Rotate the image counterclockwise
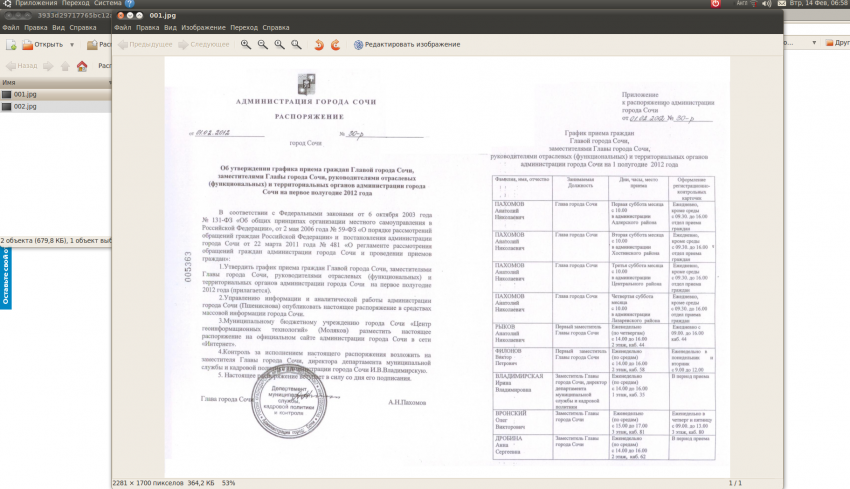 click(x=319, y=44)
